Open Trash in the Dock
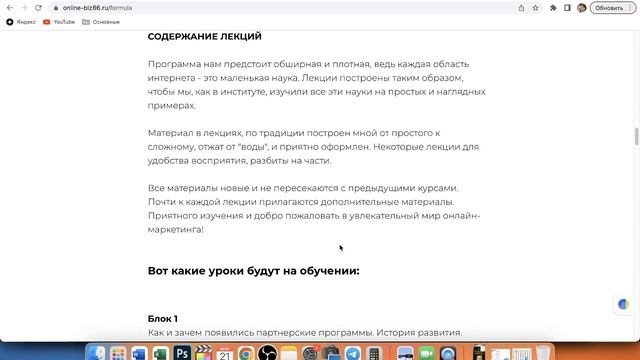This screenshot has width=640, height=360. coord(543,353)
